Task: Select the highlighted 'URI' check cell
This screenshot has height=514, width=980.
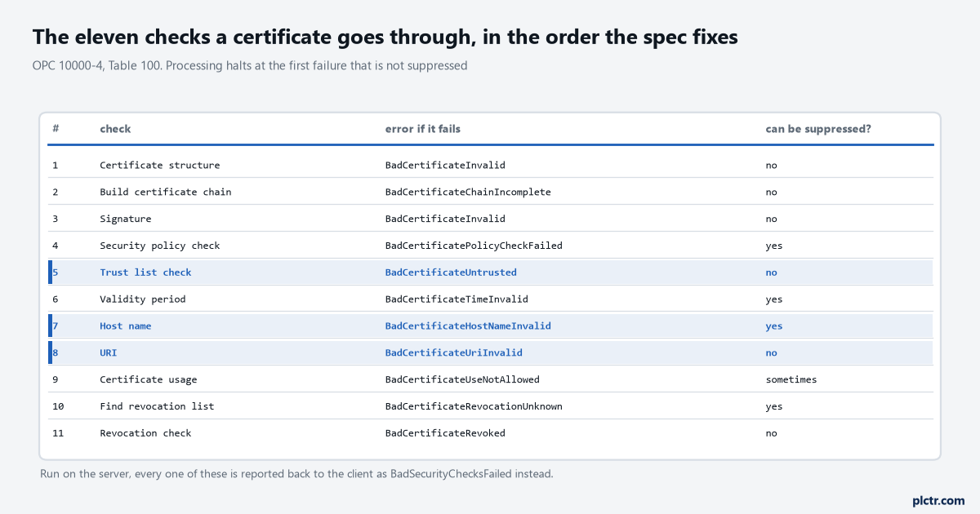Action: (109, 353)
